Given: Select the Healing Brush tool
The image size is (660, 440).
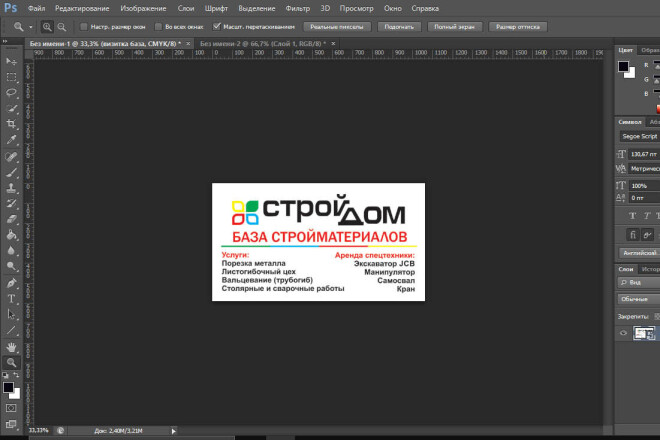Looking at the screenshot, I should coord(11,157).
